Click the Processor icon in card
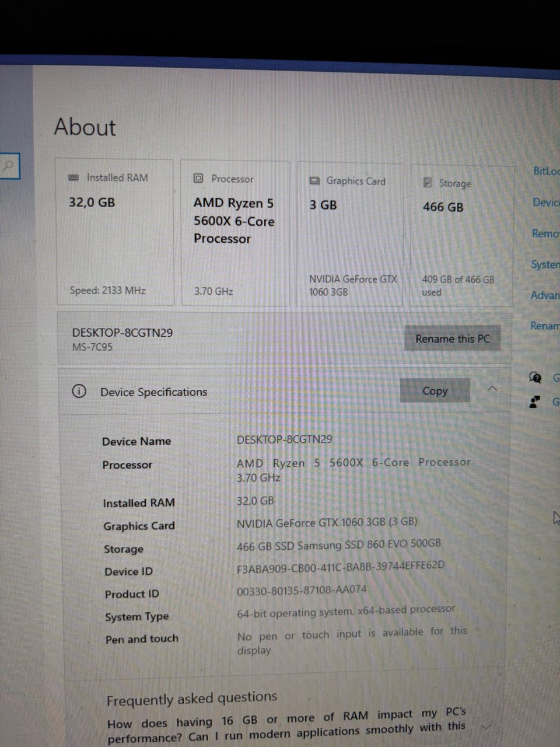 [x=198, y=178]
